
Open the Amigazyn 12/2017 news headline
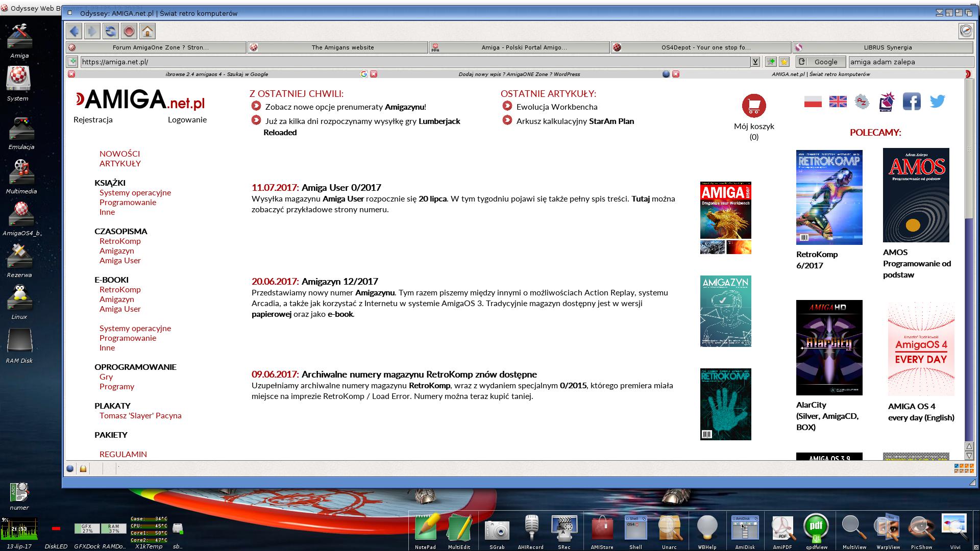339,281
